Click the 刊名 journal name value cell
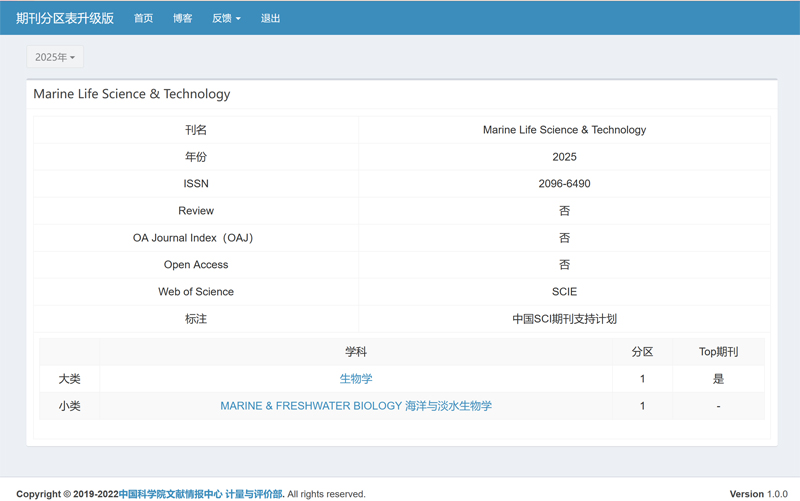Image resolution: width=800 pixels, height=501 pixels. 564,130
